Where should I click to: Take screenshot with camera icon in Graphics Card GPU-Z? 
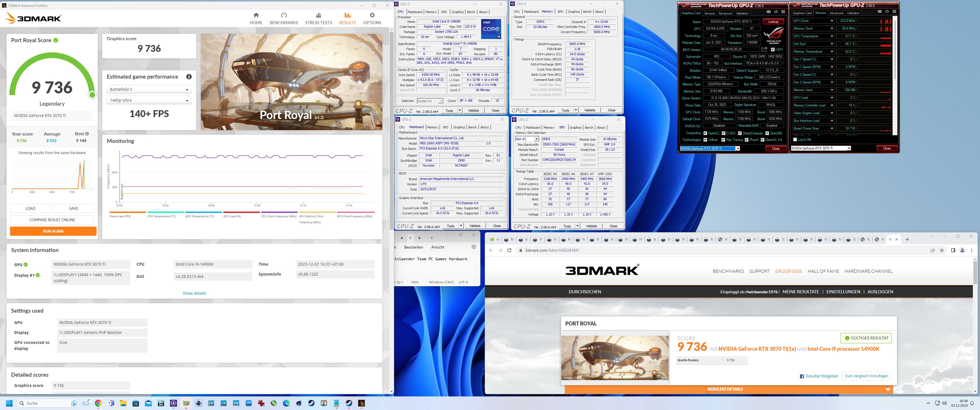(768, 12)
